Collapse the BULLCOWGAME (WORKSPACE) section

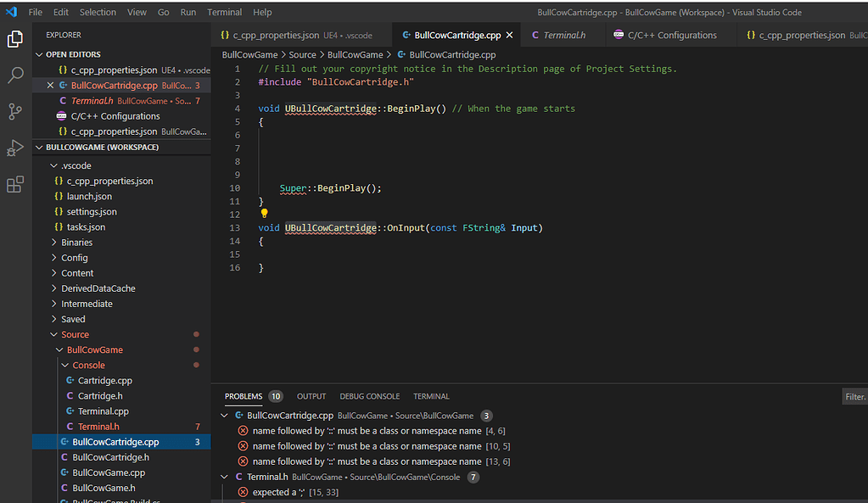click(x=39, y=147)
